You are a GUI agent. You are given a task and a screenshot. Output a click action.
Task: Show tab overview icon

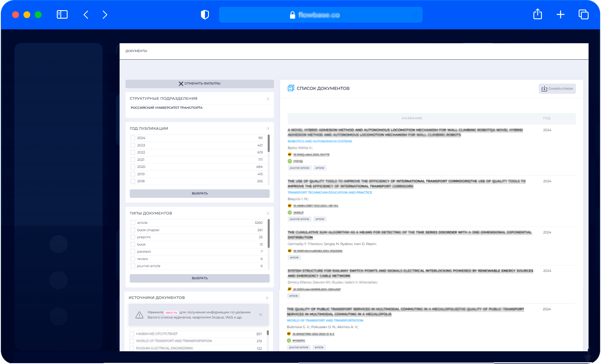(583, 15)
